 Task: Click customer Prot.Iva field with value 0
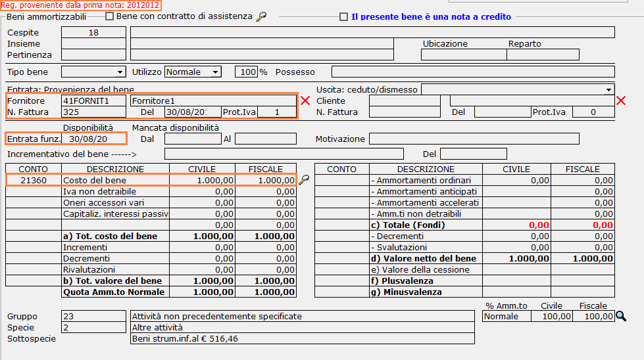tap(593, 112)
